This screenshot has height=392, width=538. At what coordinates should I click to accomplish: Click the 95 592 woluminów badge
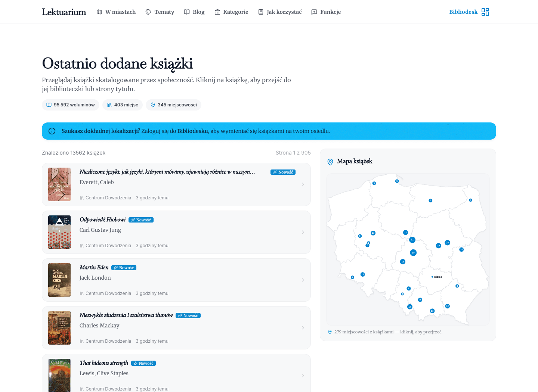(x=71, y=105)
